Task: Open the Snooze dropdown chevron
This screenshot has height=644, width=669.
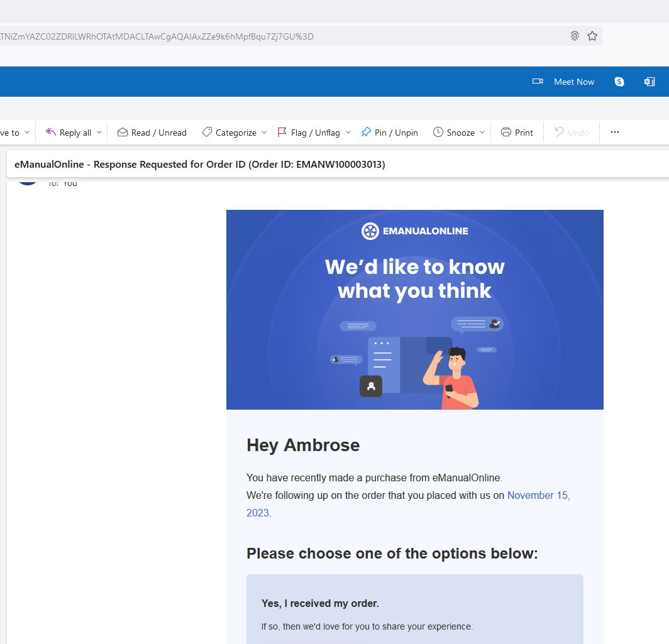Action: click(482, 133)
